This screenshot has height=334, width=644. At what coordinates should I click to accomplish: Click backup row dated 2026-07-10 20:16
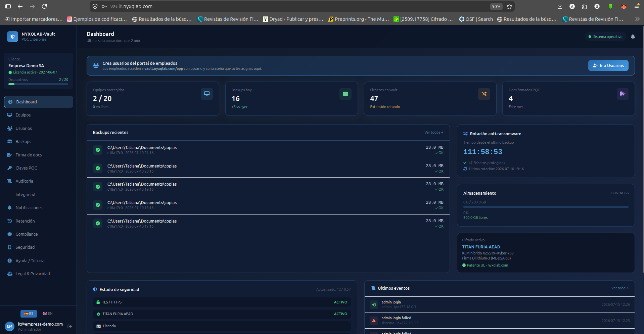tap(268, 168)
